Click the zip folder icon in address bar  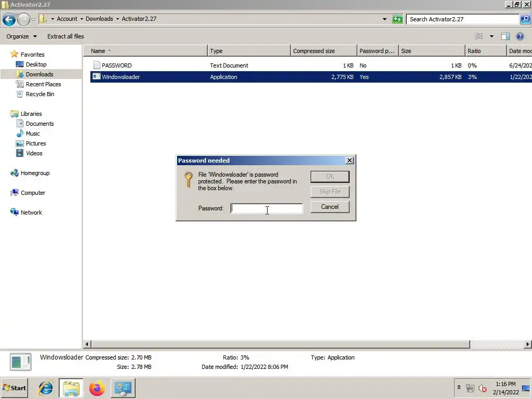43,19
